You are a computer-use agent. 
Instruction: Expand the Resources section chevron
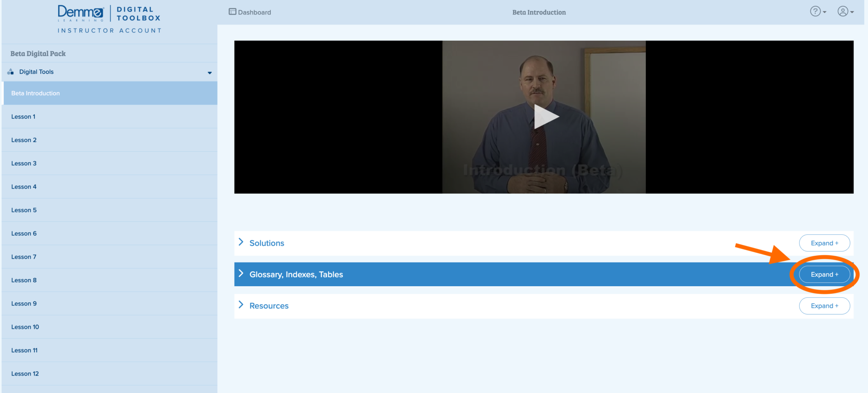tap(241, 304)
